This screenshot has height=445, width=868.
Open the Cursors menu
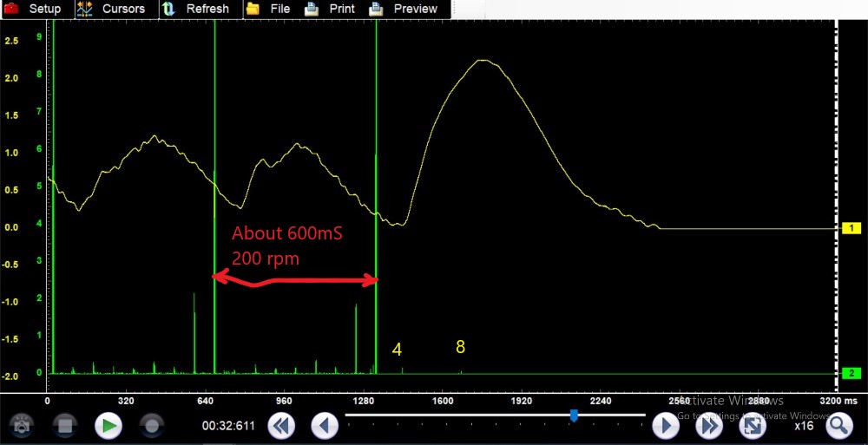pos(112,9)
